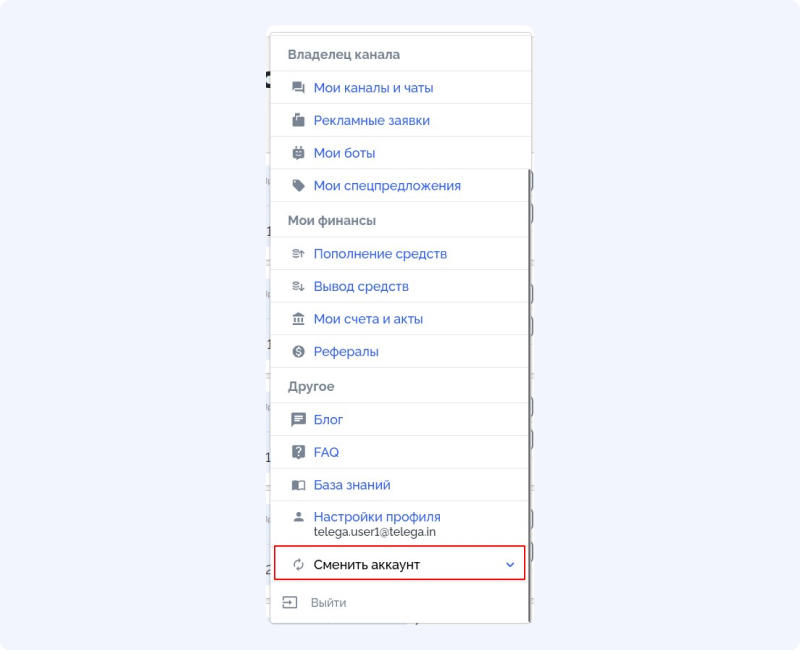This screenshot has height=650, width=800.
Task: Click the bank icon beside Мои счета и акты
Action: pos(298,319)
